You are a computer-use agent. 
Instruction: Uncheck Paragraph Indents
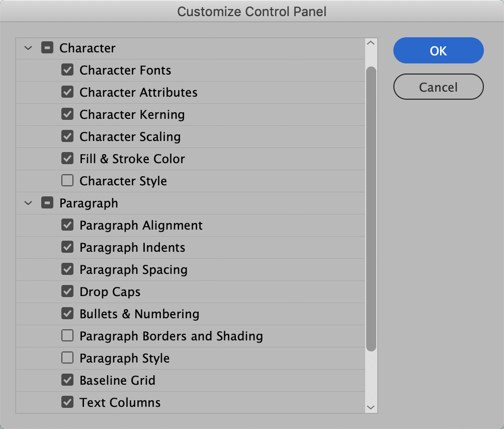click(67, 247)
